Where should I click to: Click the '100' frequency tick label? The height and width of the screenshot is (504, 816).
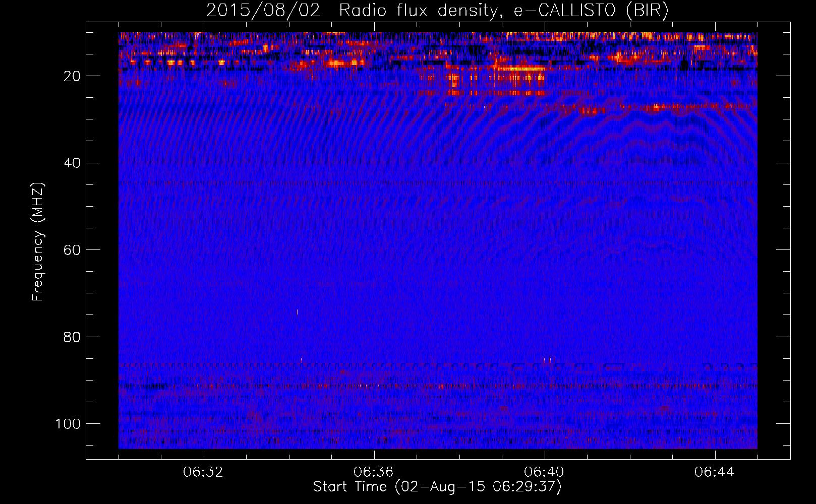(68, 424)
